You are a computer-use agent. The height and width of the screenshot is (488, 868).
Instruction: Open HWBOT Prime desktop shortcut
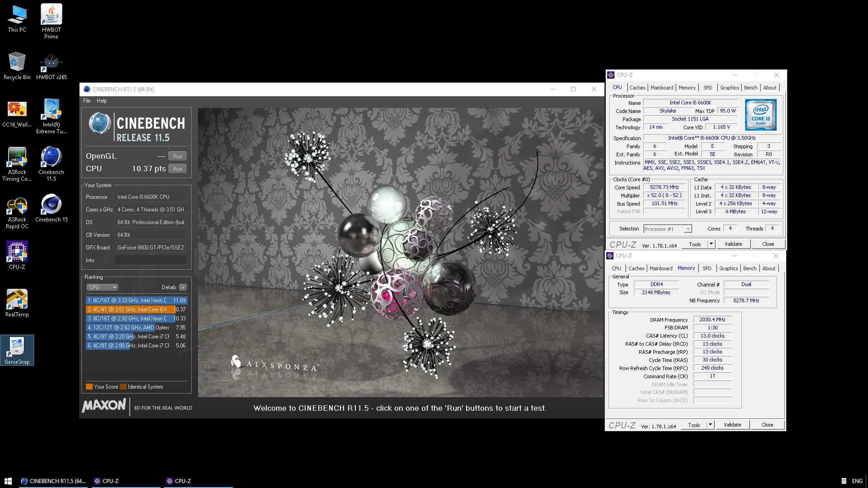click(x=51, y=21)
